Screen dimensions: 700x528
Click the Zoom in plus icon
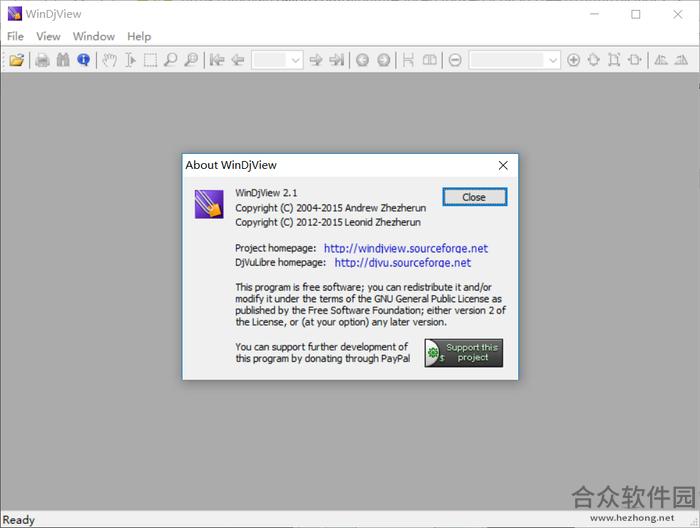[x=573, y=60]
